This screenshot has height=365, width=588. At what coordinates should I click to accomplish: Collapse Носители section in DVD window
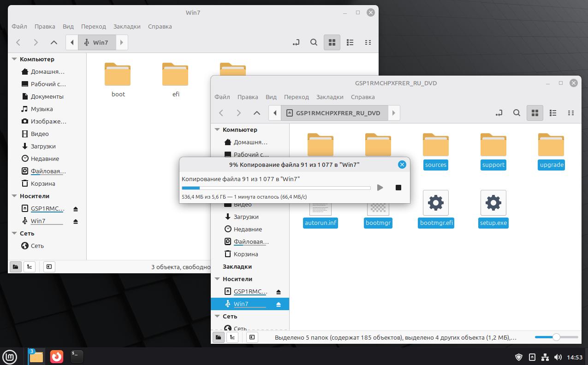(217, 279)
